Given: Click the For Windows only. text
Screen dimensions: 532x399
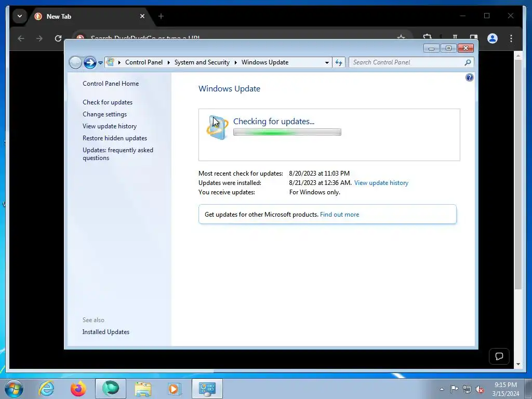Looking at the screenshot, I should 314,192.
